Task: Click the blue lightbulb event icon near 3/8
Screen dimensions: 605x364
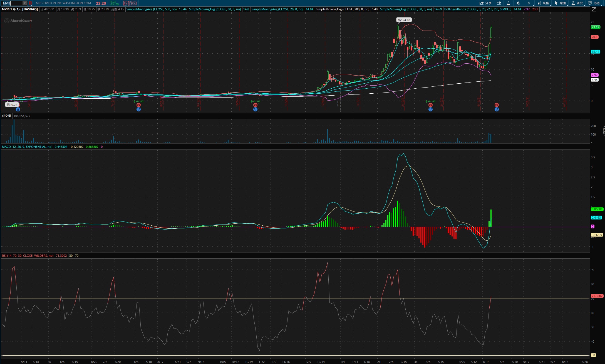Action: click(x=430, y=109)
